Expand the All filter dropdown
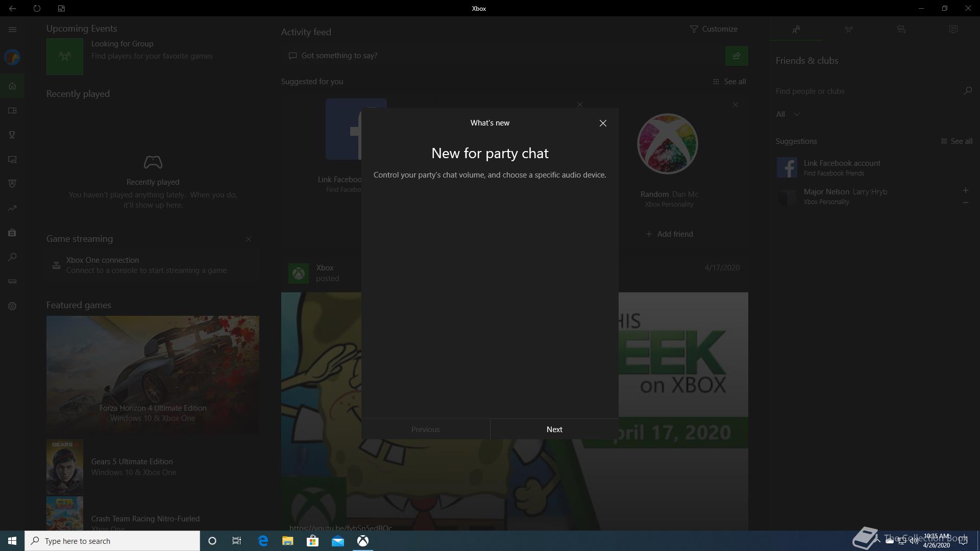The height and width of the screenshot is (551, 980). [x=788, y=114]
